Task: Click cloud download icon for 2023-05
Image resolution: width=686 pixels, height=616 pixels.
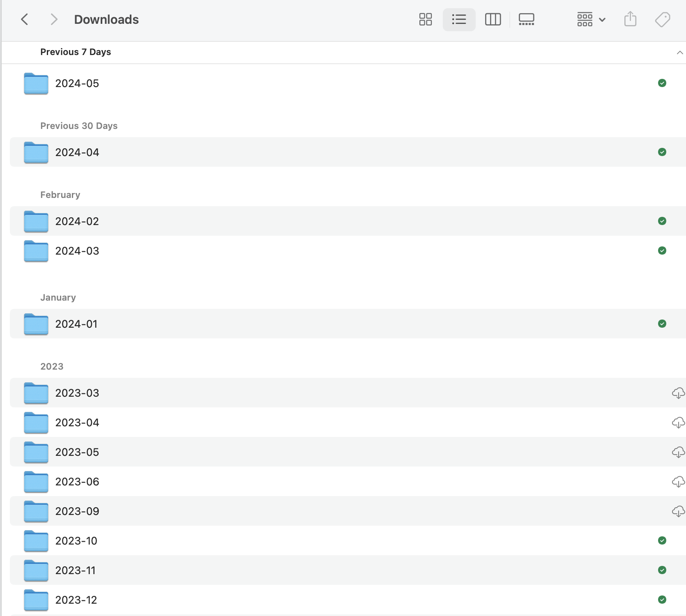Action: click(678, 452)
